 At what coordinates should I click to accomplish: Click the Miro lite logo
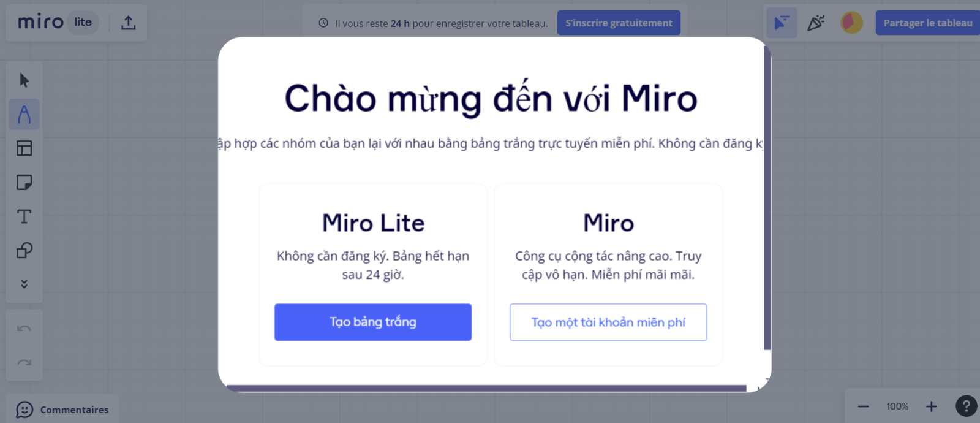click(55, 22)
